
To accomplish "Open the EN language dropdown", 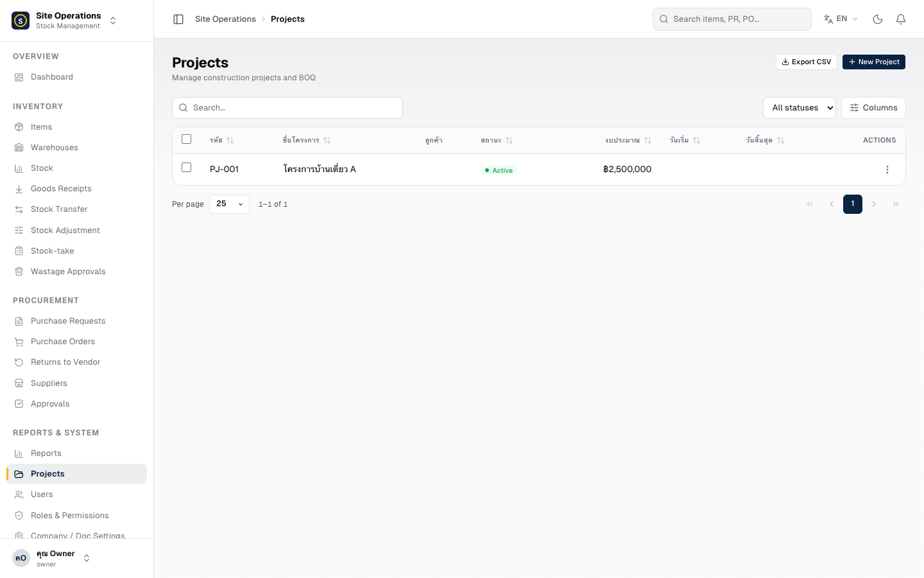I will click(x=841, y=19).
